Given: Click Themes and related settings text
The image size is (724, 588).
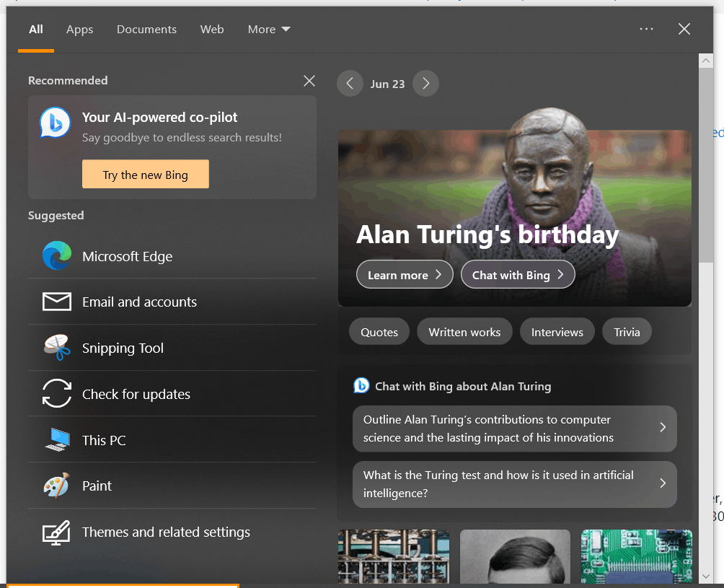Looking at the screenshot, I should pos(167,532).
